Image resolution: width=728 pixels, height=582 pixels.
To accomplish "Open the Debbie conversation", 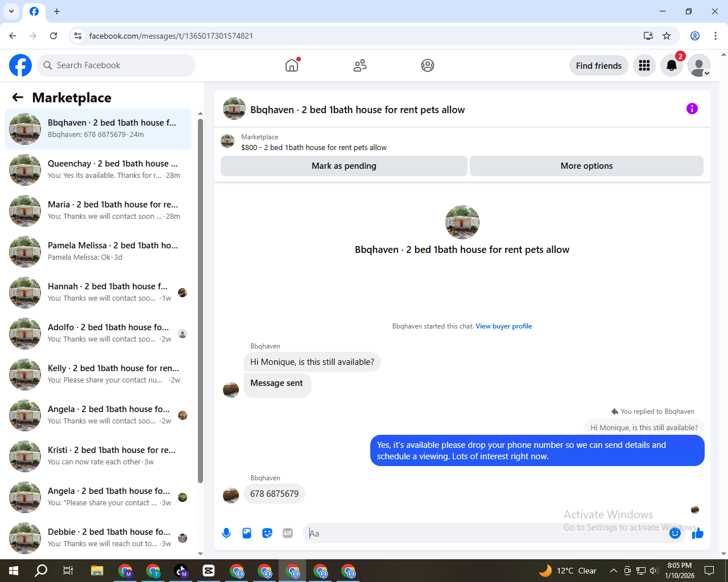I will click(x=98, y=538).
